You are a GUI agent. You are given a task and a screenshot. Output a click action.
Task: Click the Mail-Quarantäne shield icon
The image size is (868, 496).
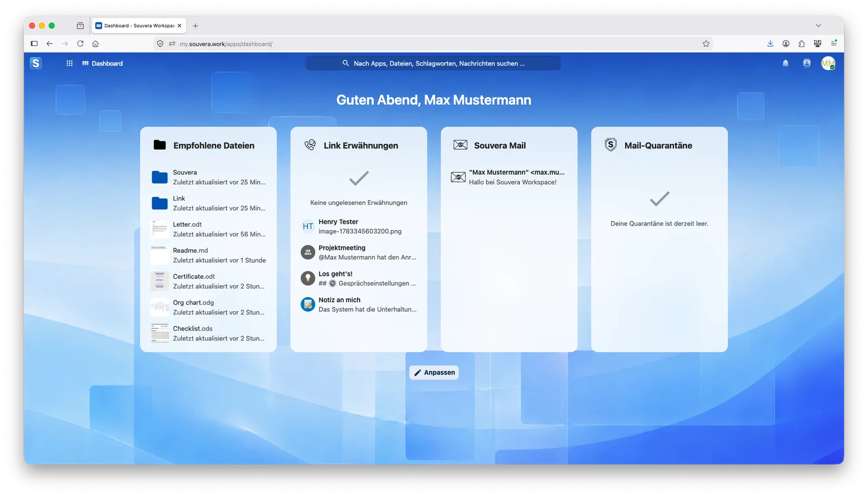(611, 145)
